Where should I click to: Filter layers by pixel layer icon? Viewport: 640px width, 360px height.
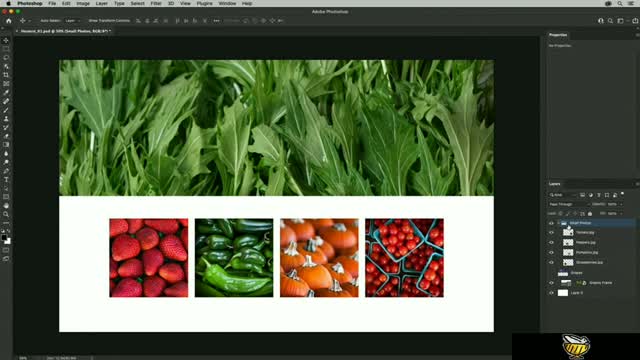click(x=582, y=195)
